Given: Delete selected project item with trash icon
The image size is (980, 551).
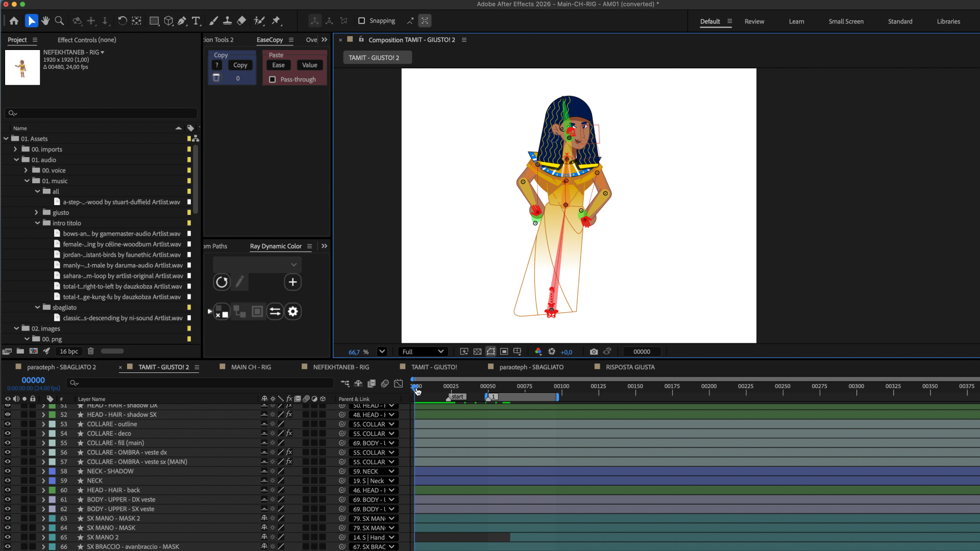Looking at the screenshot, I should tap(91, 351).
